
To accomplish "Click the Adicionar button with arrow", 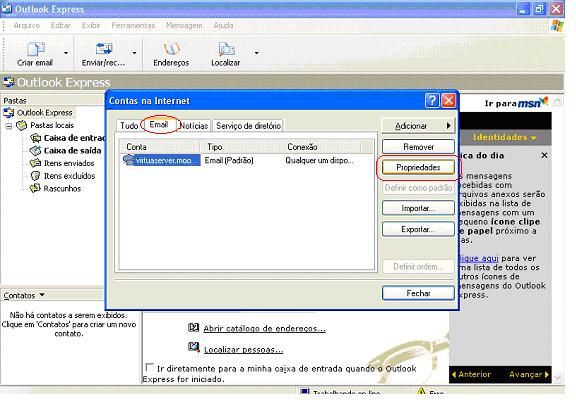I will [x=418, y=126].
